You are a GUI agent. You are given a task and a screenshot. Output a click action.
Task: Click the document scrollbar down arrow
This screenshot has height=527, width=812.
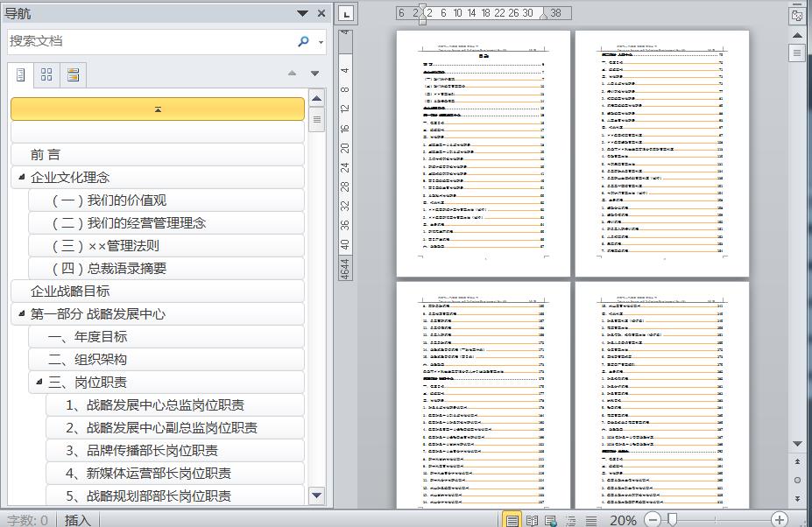click(797, 444)
